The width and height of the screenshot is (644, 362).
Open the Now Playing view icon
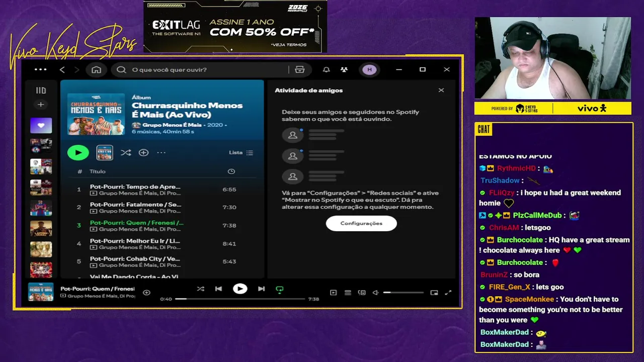333,293
